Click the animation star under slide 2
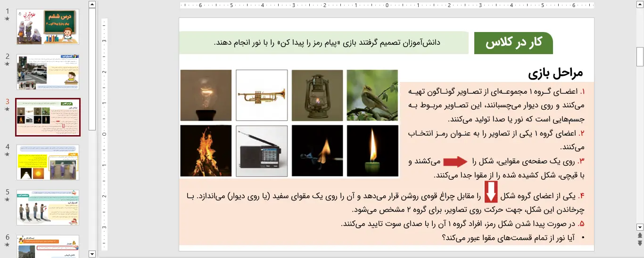 [7, 64]
